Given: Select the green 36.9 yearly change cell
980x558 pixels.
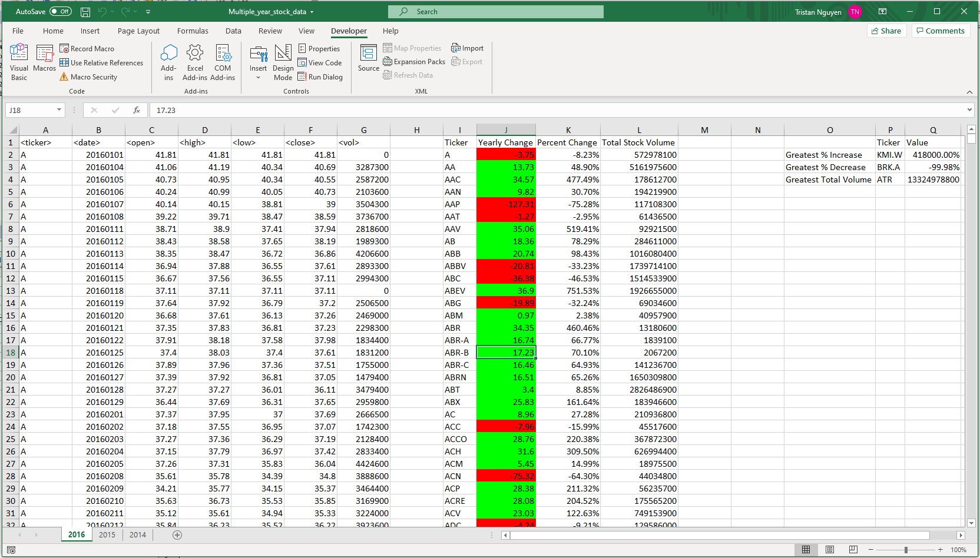Looking at the screenshot, I should pos(506,291).
